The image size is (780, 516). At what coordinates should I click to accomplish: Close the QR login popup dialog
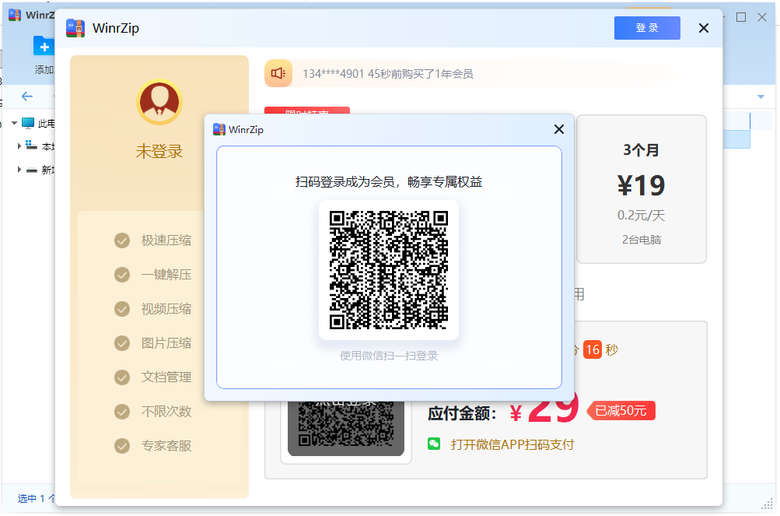[x=559, y=129]
